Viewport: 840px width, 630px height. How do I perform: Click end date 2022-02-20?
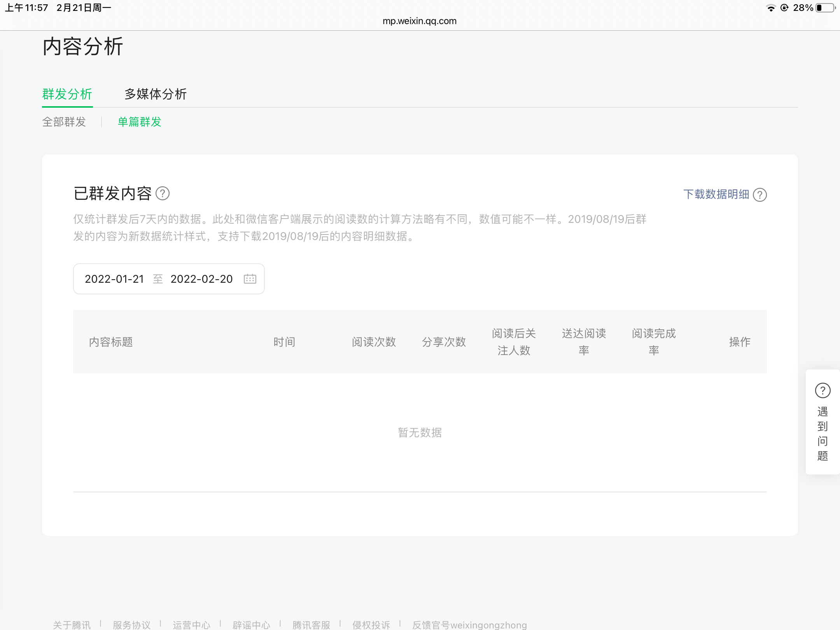pos(201,279)
